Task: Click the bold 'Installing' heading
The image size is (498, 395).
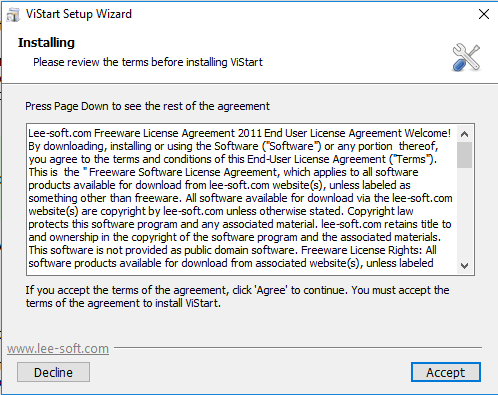Action: pos(46,43)
